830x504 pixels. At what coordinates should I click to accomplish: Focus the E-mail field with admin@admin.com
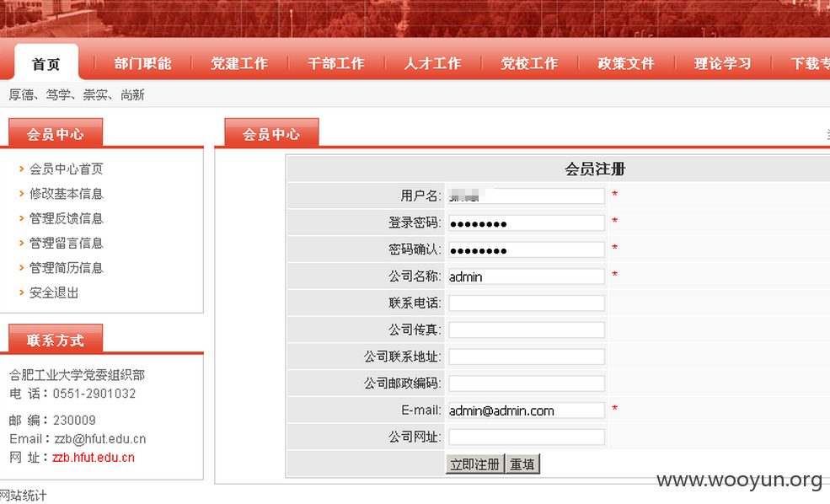[x=527, y=410]
